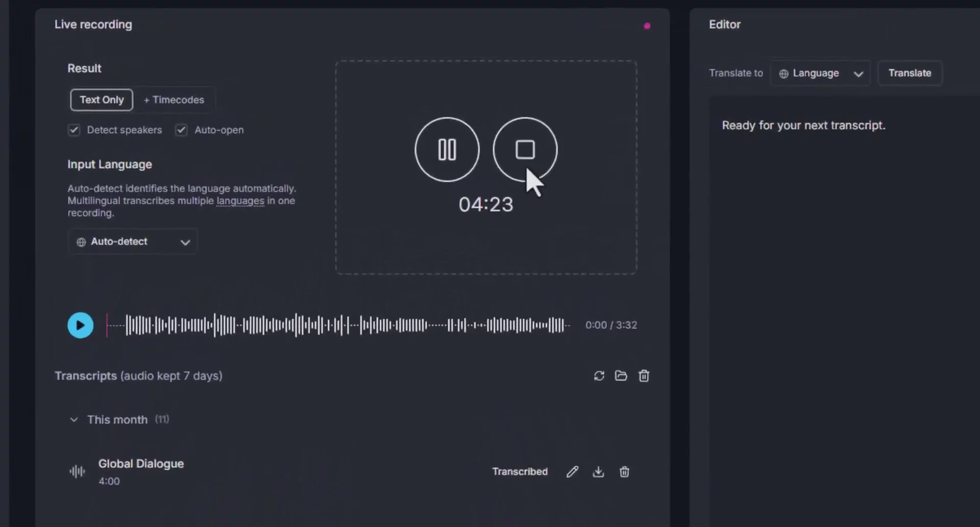The image size is (980, 527).
Task: Refresh the transcripts list
Action: tap(599, 376)
